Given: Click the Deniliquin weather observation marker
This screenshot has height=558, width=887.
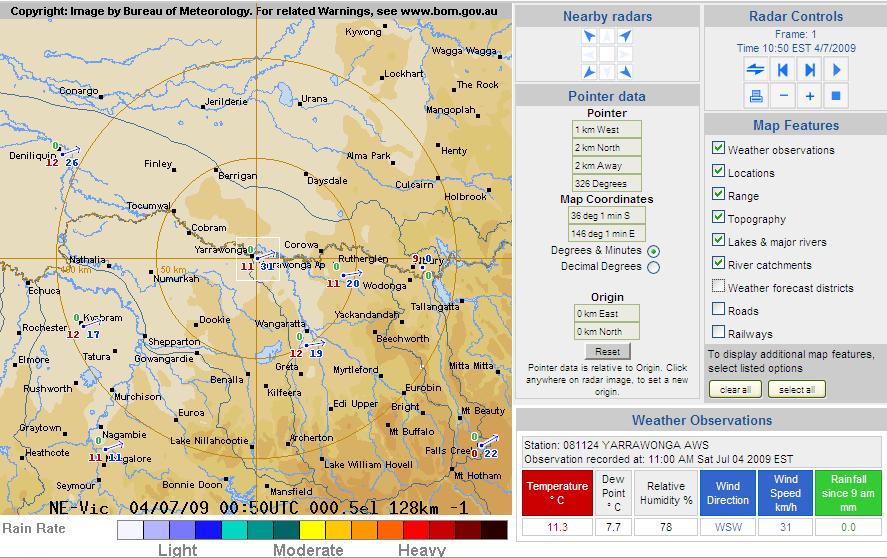Looking at the screenshot, I should click(62, 154).
